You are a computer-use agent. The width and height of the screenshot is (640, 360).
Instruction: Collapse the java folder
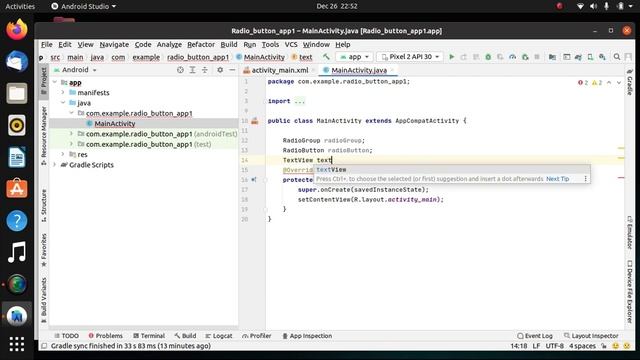(x=63, y=103)
